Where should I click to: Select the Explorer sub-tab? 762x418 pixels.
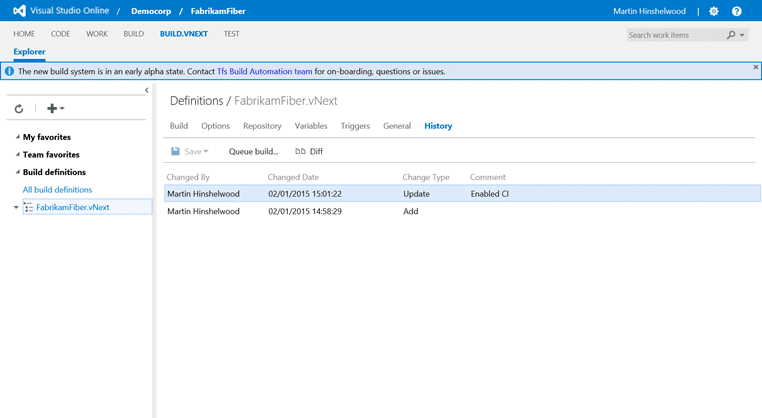29,52
